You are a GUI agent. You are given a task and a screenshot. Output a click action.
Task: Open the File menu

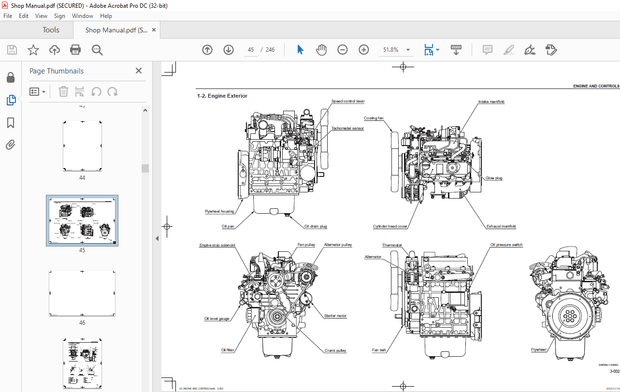[8, 16]
